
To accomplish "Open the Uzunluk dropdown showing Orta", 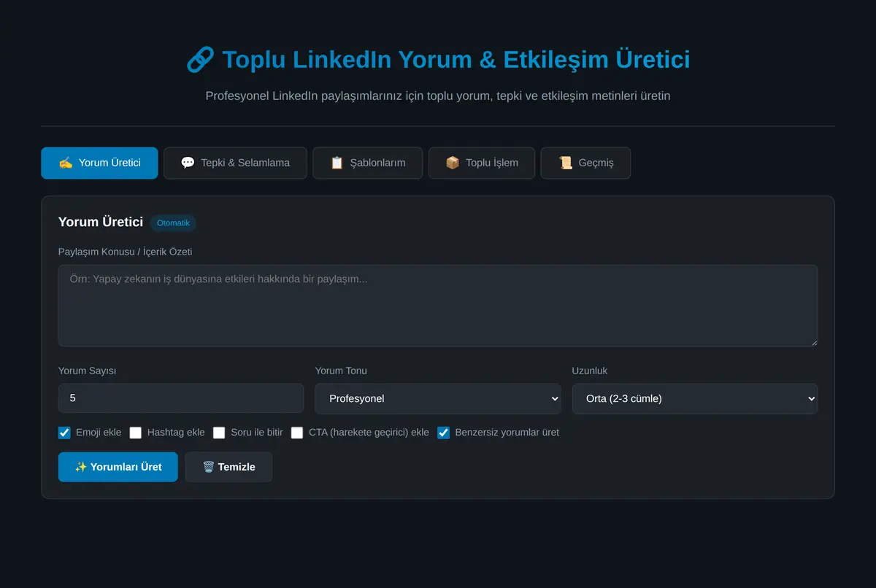I will 695,399.
